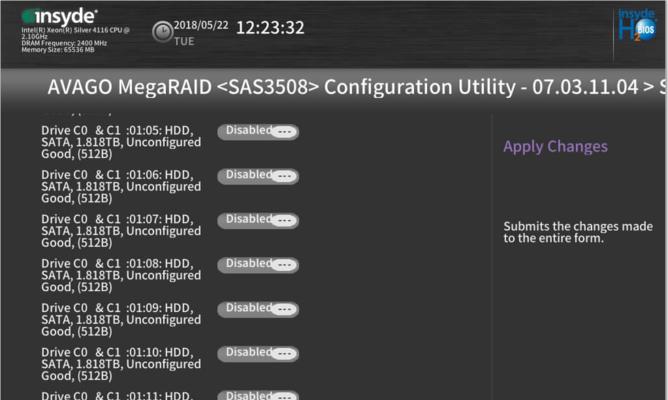Image resolution: width=668 pixels, height=400 pixels.
Task: Select the Drive C0 & C1 :01:05 label
Action: click(121, 142)
